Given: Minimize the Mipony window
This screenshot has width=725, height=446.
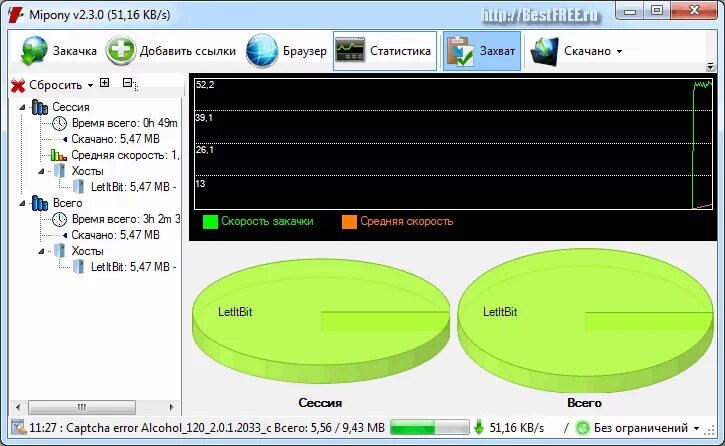Looking at the screenshot, I should [630, 11].
